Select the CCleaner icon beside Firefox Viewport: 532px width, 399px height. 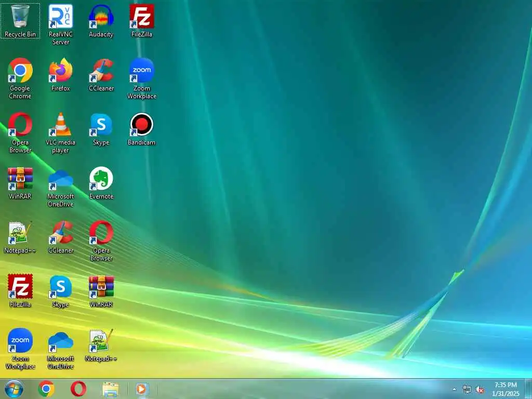(101, 75)
